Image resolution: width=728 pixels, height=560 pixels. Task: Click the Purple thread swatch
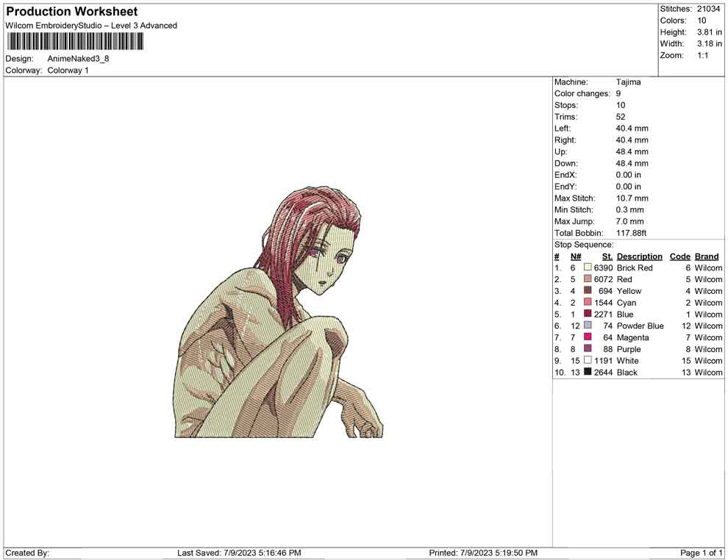pos(588,348)
